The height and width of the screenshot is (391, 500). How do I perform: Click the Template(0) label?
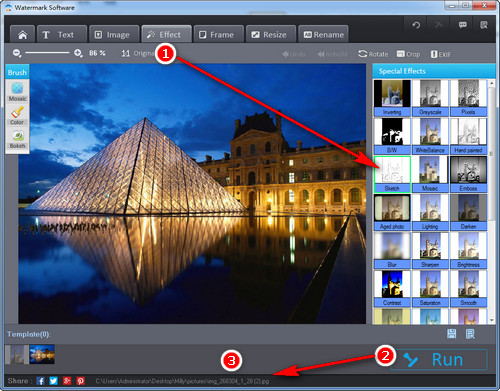click(29, 334)
